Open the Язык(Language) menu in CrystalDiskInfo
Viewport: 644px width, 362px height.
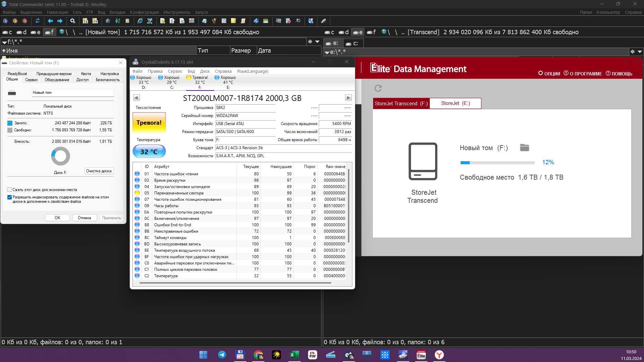[x=252, y=71]
